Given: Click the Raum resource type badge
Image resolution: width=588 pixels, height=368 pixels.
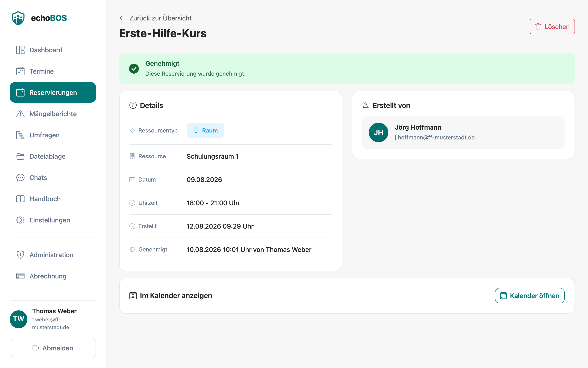Looking at the screenshot, I should [205, 130].
